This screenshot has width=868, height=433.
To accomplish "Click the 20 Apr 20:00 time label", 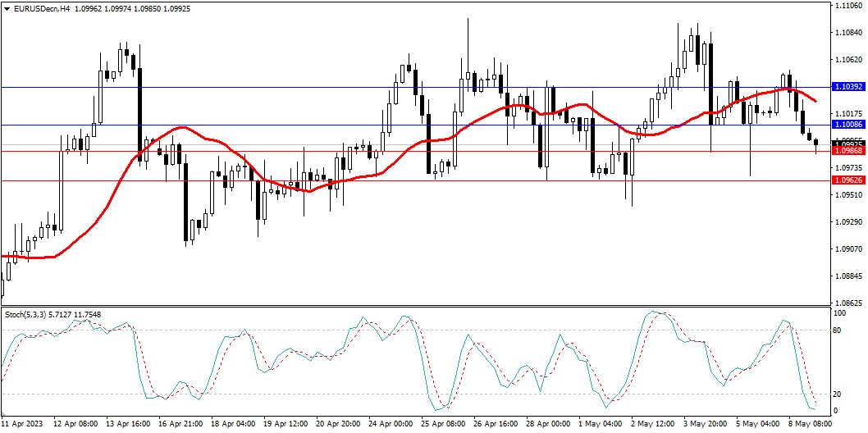I will click(338, 424).
